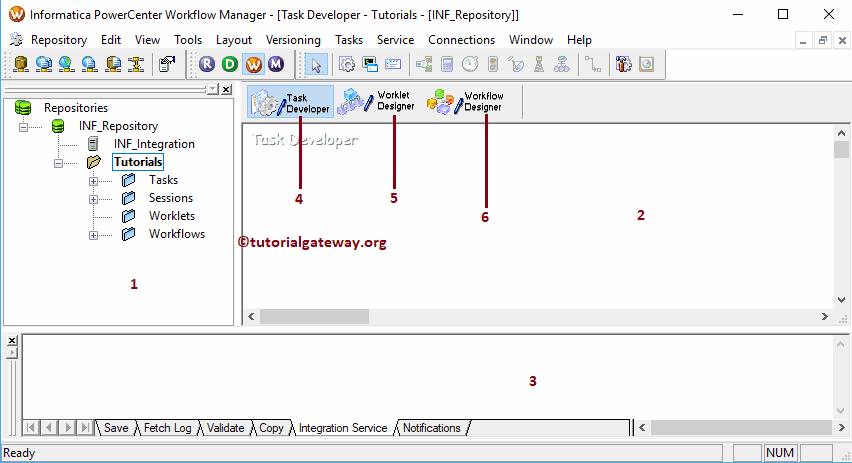This screenshot has width=852, height=463.
Task: Jump to last output tab arrow
Action: tap(85, 428)
